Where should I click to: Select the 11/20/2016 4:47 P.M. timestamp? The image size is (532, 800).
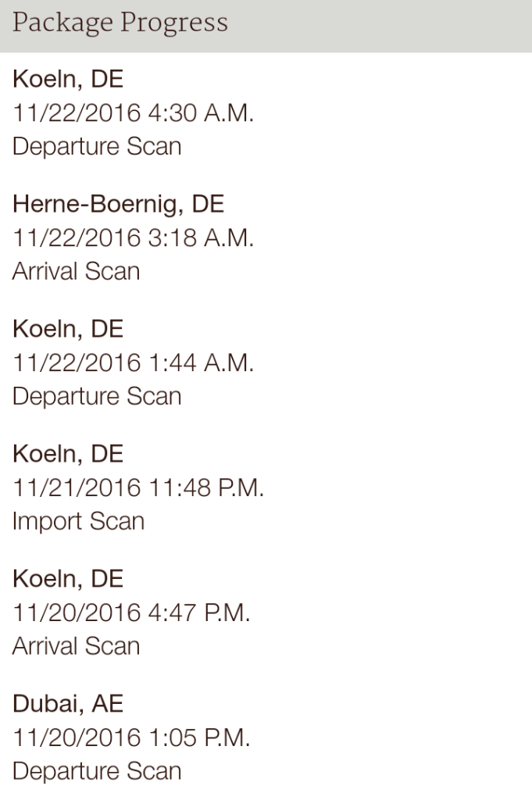click(x=131, y=612)
